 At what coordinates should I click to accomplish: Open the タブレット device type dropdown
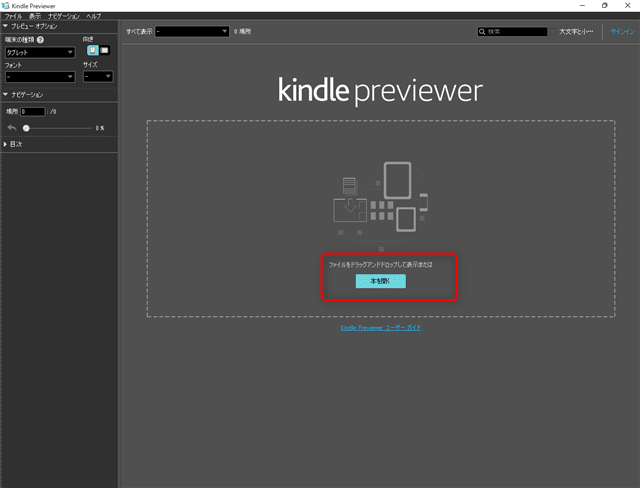click(40, 52)
